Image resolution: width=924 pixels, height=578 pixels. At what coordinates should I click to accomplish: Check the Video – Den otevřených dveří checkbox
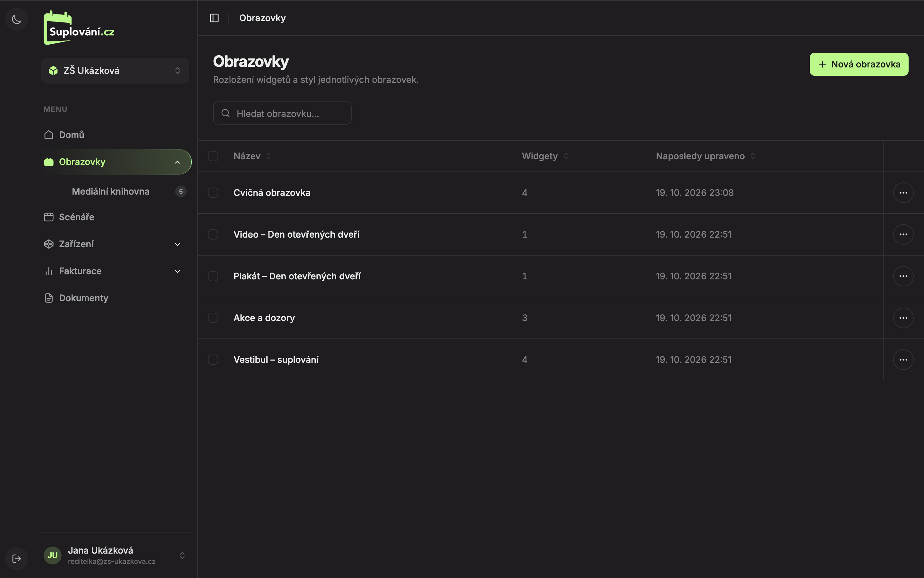point(213,234)
